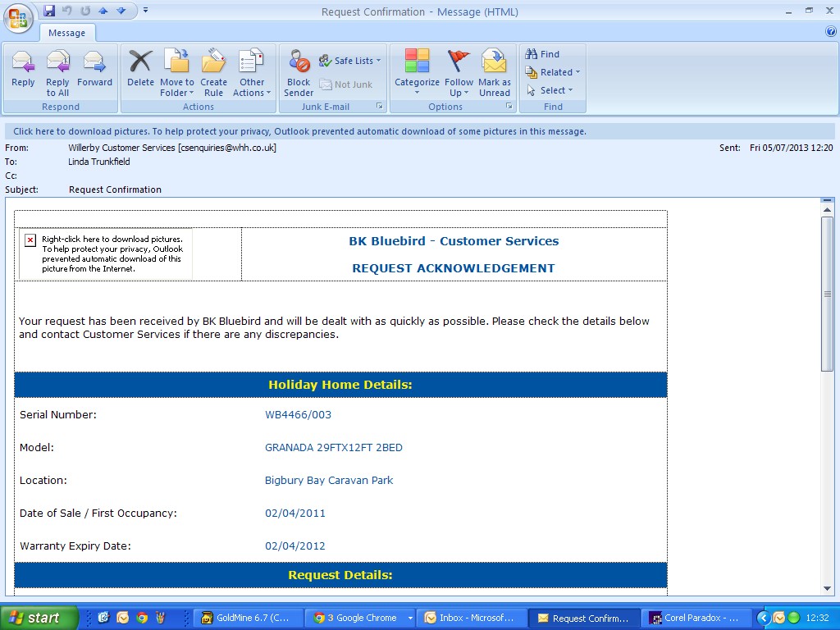Expand hidden system tray icons arrow
This screenshot has height=630, width=840.
pos(764,618)
